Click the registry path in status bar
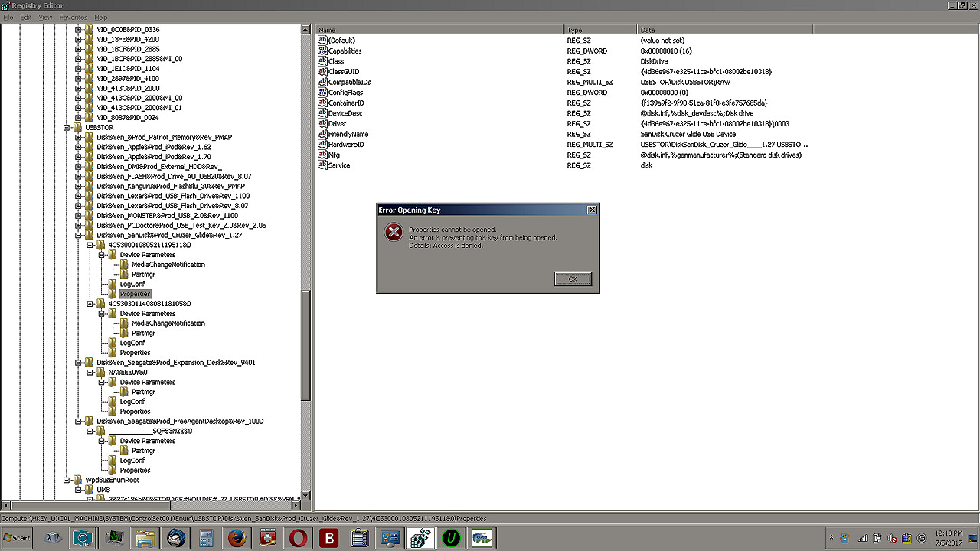The width and height of the screenshot is (980, 551). pyautogui.click(x=243, y=518)
